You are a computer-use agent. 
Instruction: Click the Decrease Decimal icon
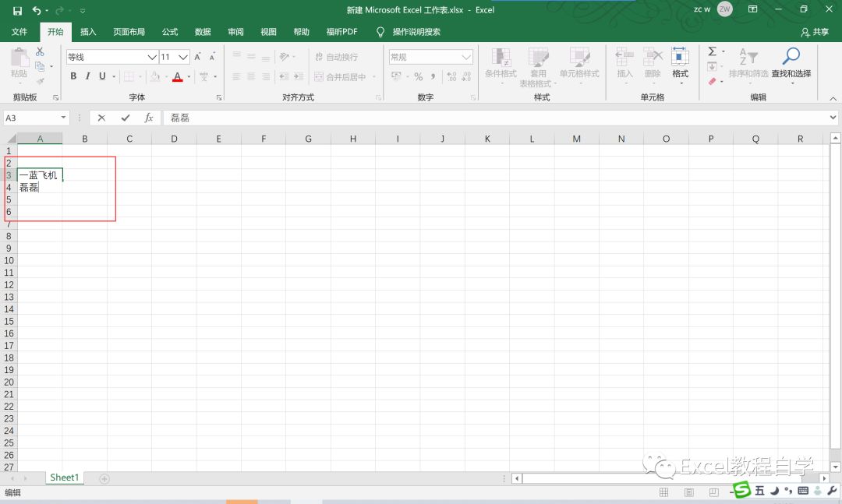(x=466, y=77)
